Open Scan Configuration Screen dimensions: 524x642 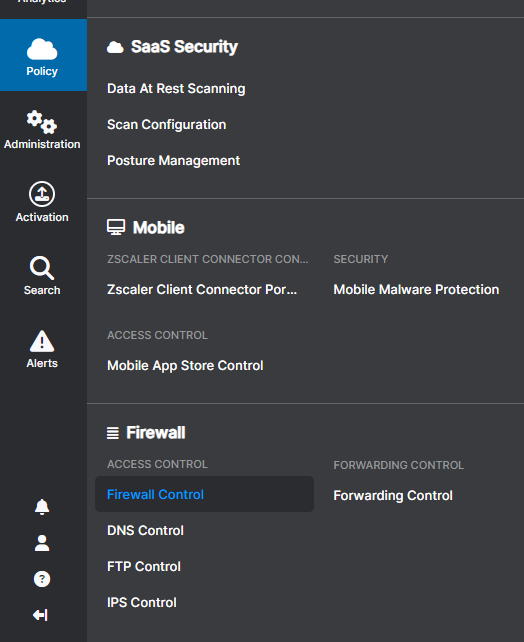click(x=167, y=124)
